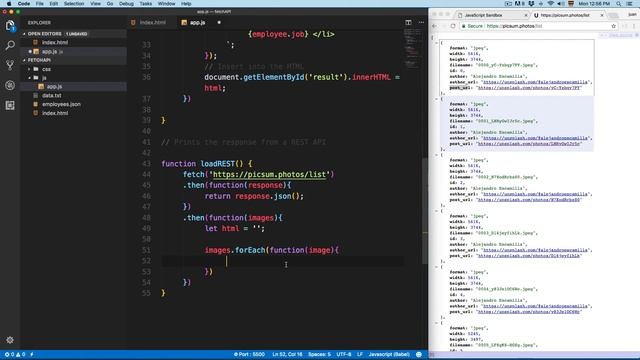
Task: Open data.txt in the explorer
Action: [52, 96]
